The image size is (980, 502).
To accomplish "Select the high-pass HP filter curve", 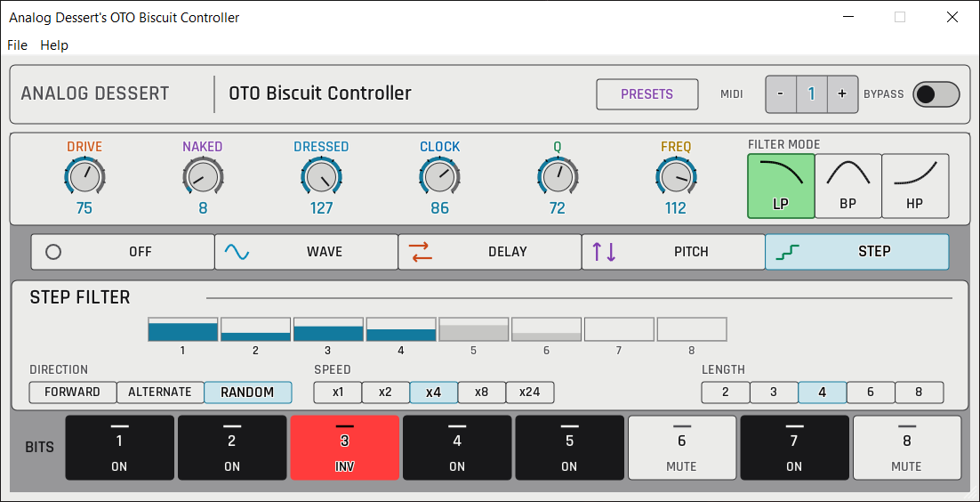I will coord(915,186).
